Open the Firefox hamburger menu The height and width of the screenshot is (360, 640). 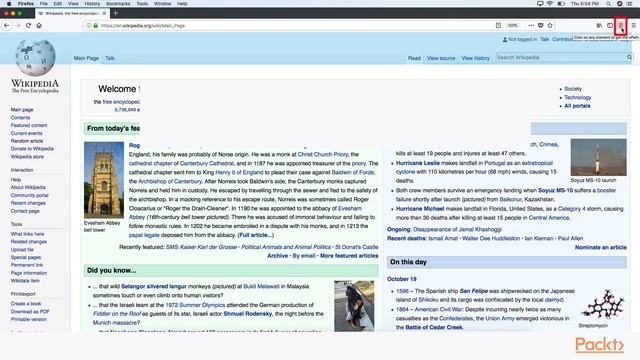[x=633, y=25]
